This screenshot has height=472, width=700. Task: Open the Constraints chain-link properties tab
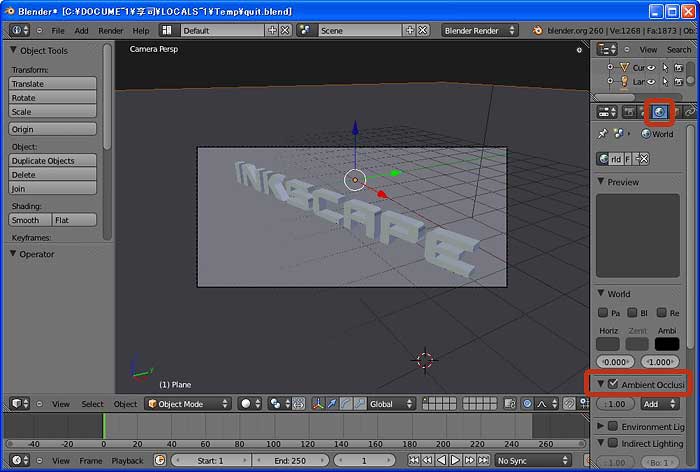[691, 112]
